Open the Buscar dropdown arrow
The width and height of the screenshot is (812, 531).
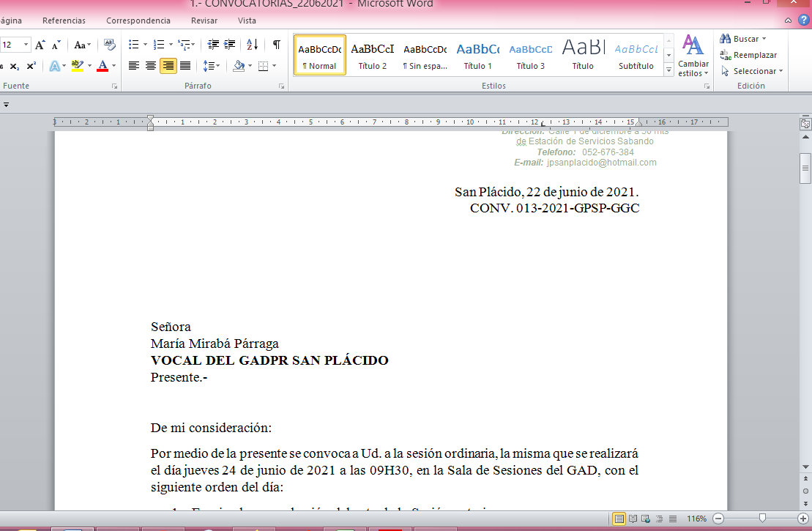click(764, 39)
